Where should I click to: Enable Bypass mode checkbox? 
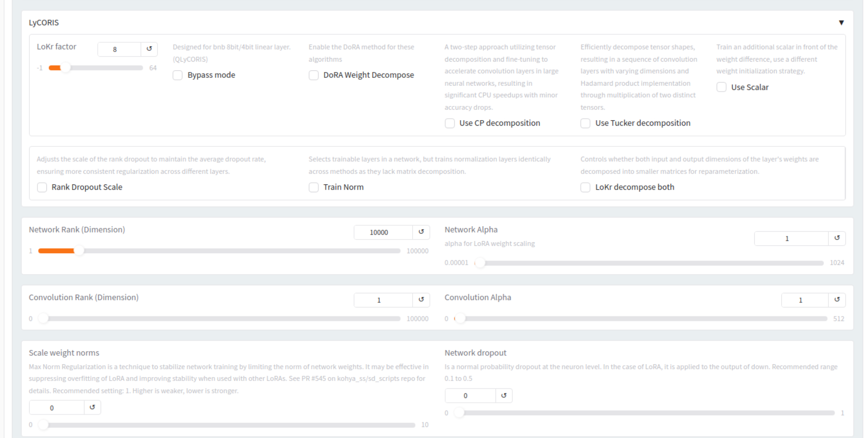178,75
